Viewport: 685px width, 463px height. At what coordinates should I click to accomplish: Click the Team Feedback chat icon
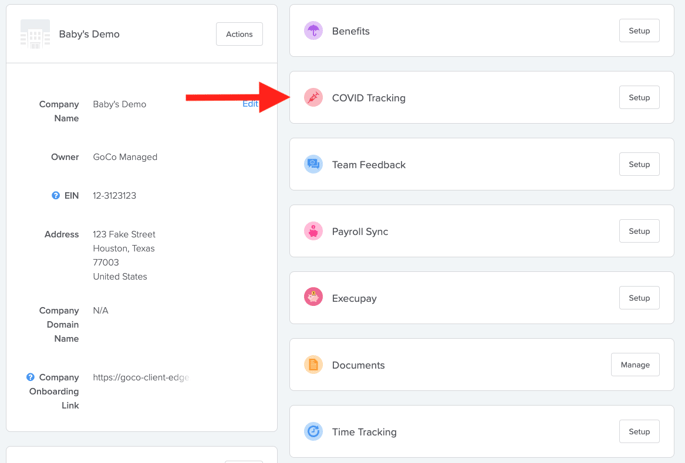point(313,164)
